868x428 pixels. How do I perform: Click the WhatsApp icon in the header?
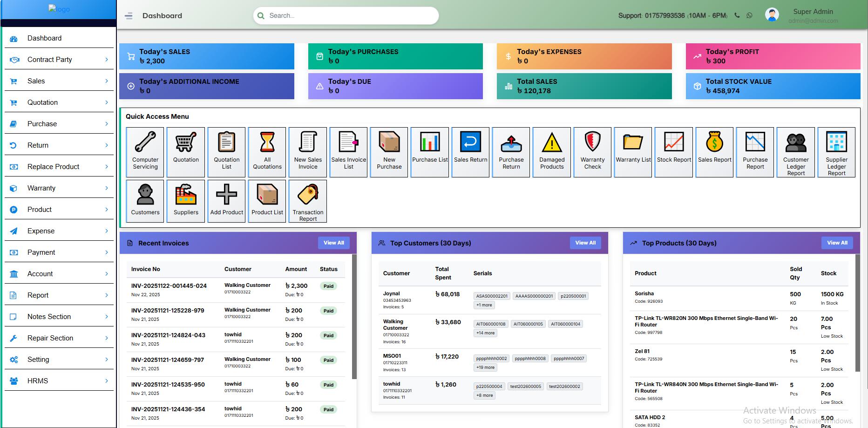point(749,15)
